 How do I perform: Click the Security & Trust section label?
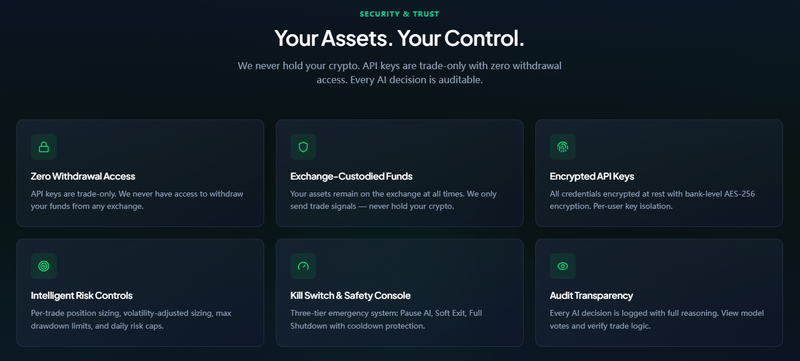pyautogui.click(x=399, y=14)
